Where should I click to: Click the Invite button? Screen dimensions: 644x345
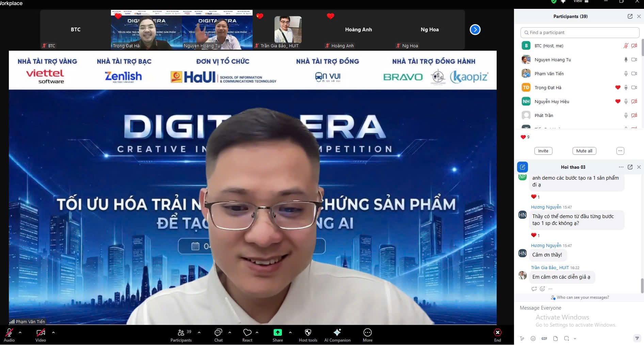coord(543,151)
